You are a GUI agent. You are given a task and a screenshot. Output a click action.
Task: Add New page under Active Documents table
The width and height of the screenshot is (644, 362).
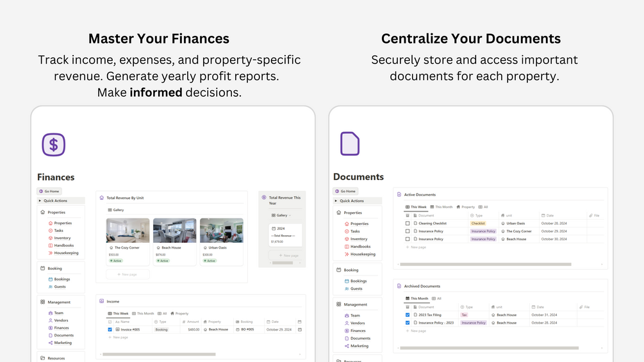(416, 247)
